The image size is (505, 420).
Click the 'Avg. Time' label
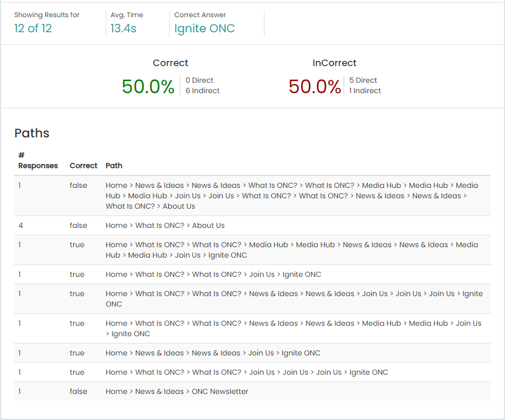point(127,15)
